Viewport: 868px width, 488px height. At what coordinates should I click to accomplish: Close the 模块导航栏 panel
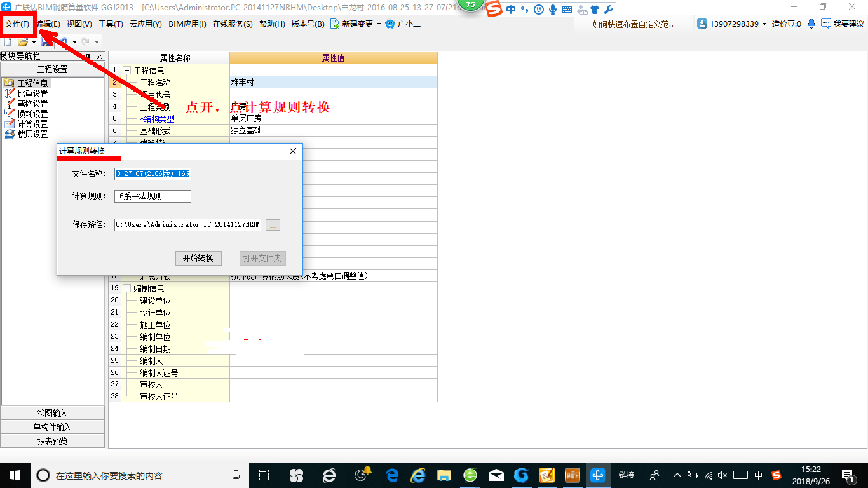click(x=100, y=57)
